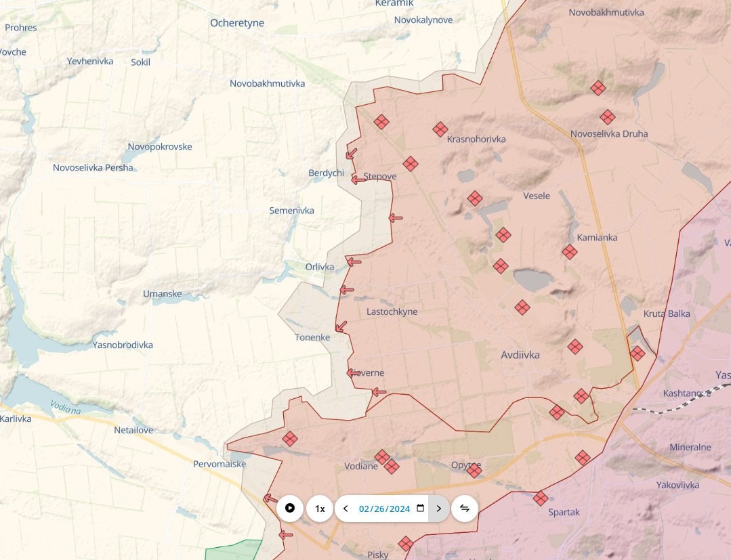Viewport: 731px width, 560px height.
Task: Click the Prohres label
Action: pos(20,28)
